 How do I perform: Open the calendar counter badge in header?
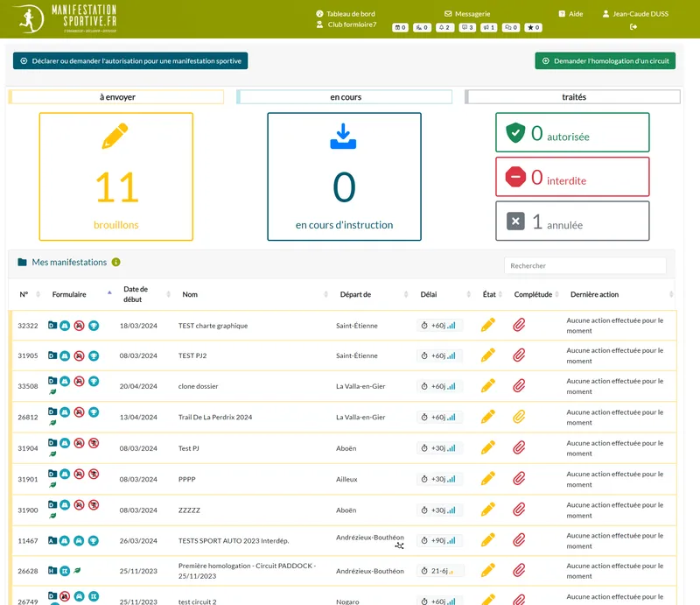[400, 28]
